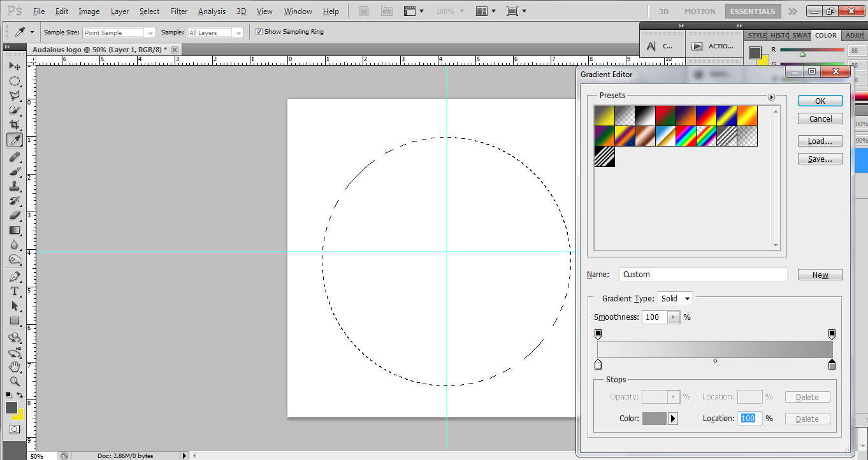Launch Mini Bridge from the top bar
The height and width of the screenshot is (460, 868).
point(386,11)
